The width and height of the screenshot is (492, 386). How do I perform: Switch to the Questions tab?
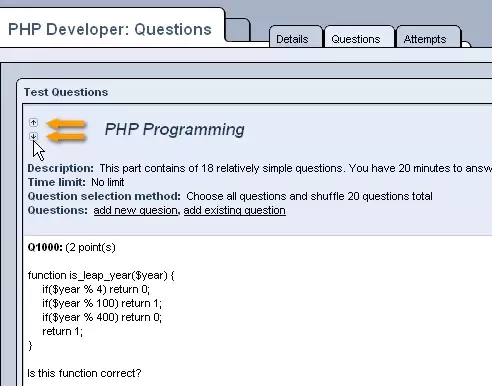tap(356, 39)
